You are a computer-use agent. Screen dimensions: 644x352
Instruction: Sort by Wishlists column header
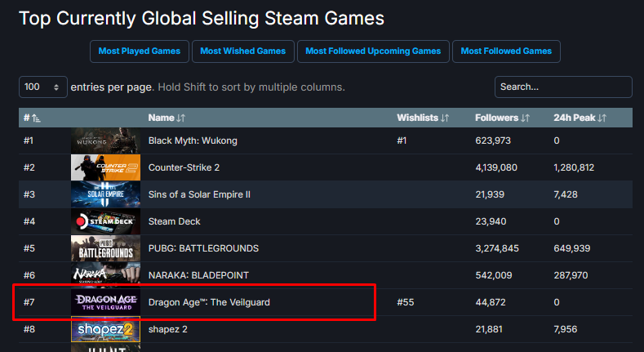422,118
